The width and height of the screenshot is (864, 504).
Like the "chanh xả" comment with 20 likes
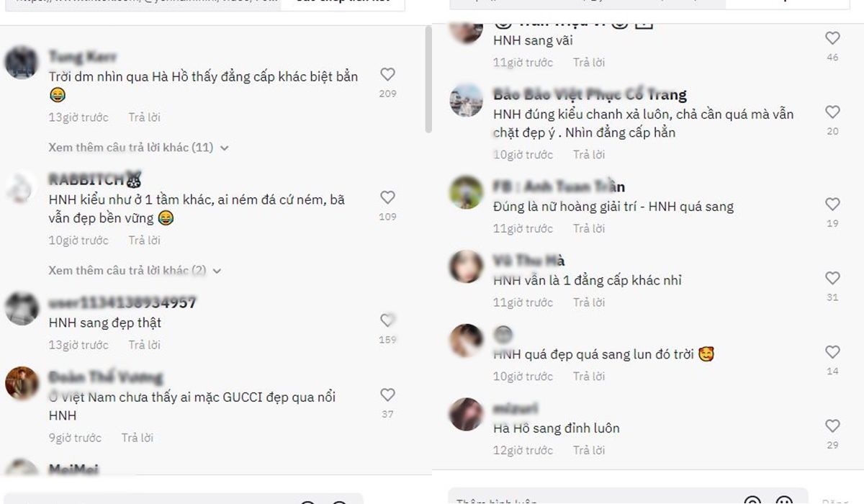tap(832, 112)
